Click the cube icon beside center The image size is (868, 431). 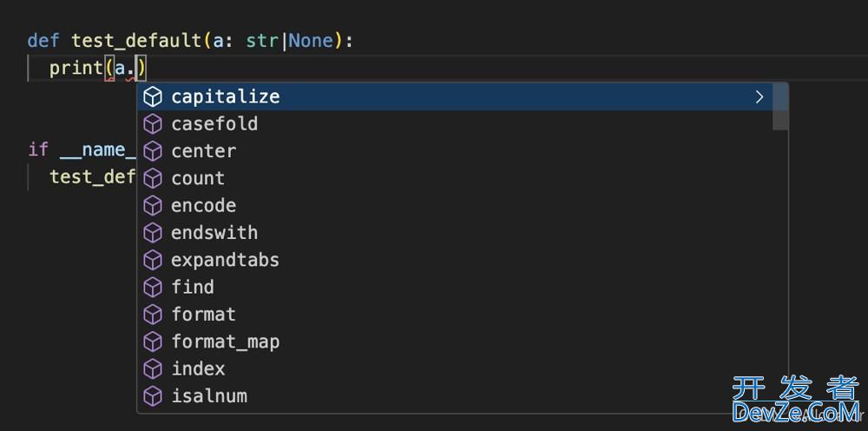point(153,151)
